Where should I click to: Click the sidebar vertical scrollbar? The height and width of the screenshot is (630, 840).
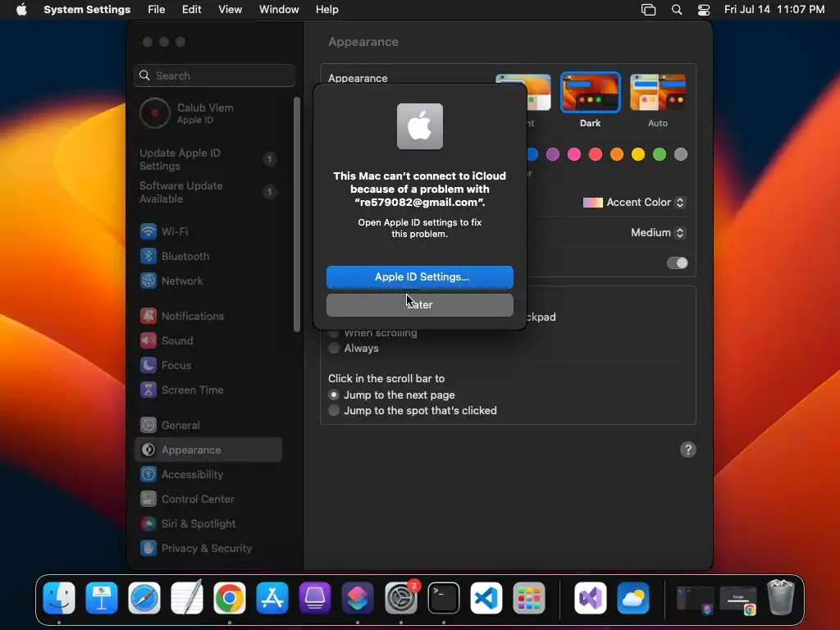point(297,214)
